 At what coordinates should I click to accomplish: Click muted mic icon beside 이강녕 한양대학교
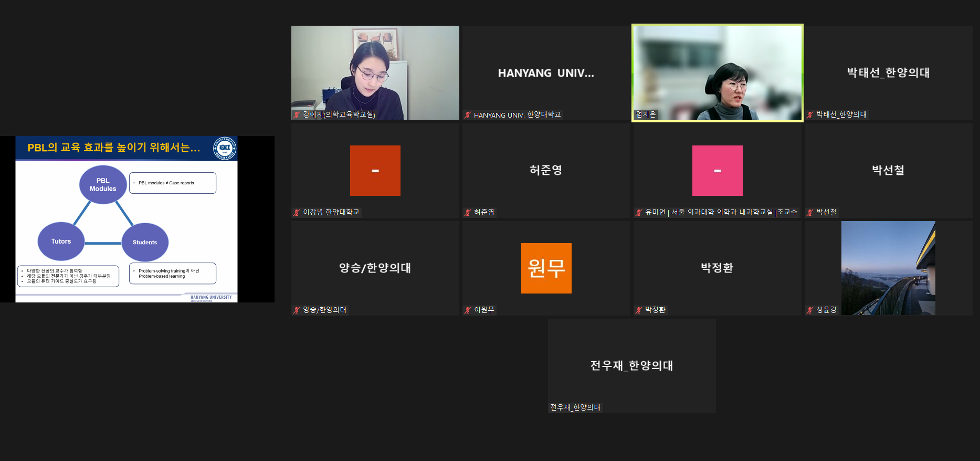pyautogui.click(x=297, y=212)
